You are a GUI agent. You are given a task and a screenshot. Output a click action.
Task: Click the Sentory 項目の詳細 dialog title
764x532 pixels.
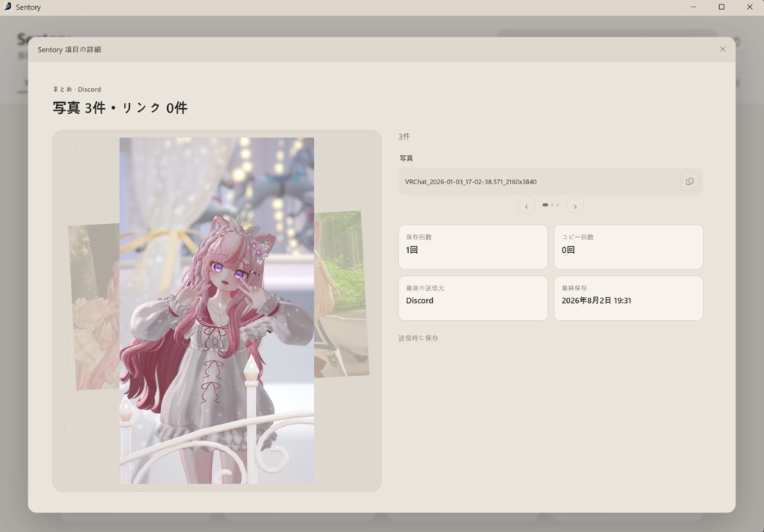pyautogui.click(x=69, y=50)
